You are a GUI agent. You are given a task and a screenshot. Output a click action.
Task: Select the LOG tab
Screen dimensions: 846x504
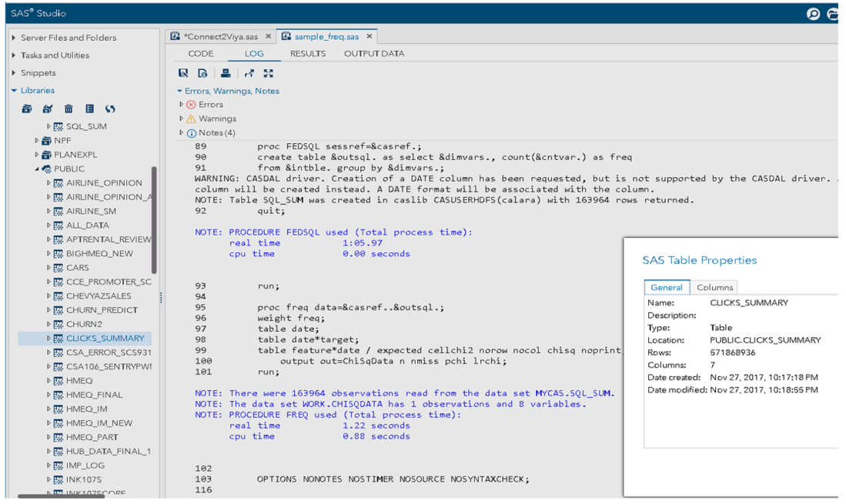254,53
